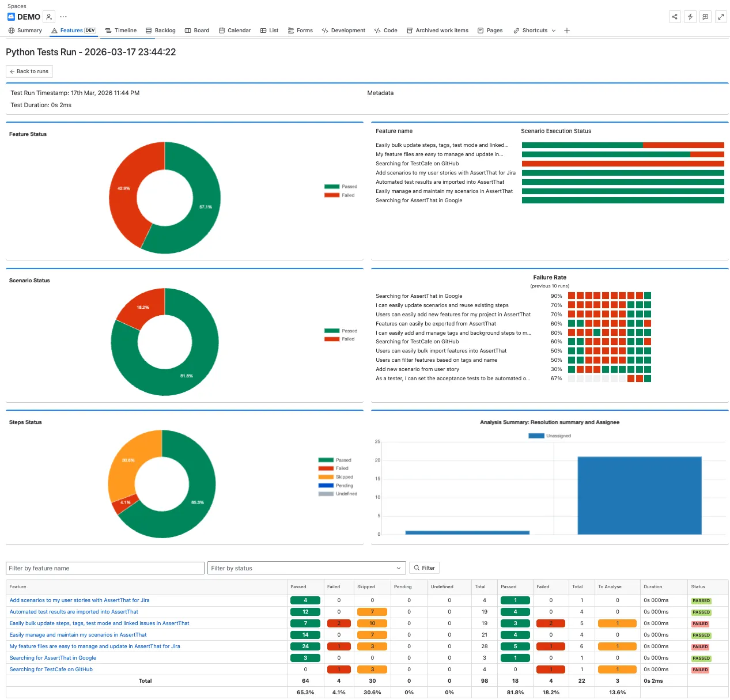The width and height of the screenshot is (730, 700).
Task: Toggle the Unassigned legend in Analysis Summary chart
Action: [550, 436]
